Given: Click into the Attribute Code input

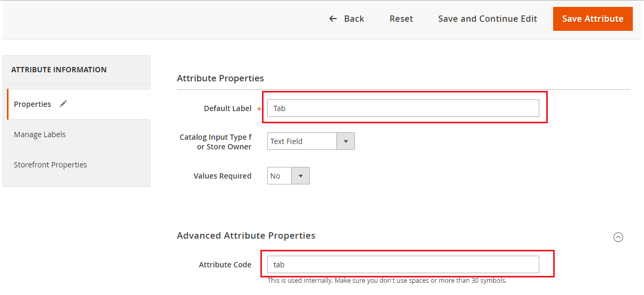Looking at the screenshot, I should point(403,265).
